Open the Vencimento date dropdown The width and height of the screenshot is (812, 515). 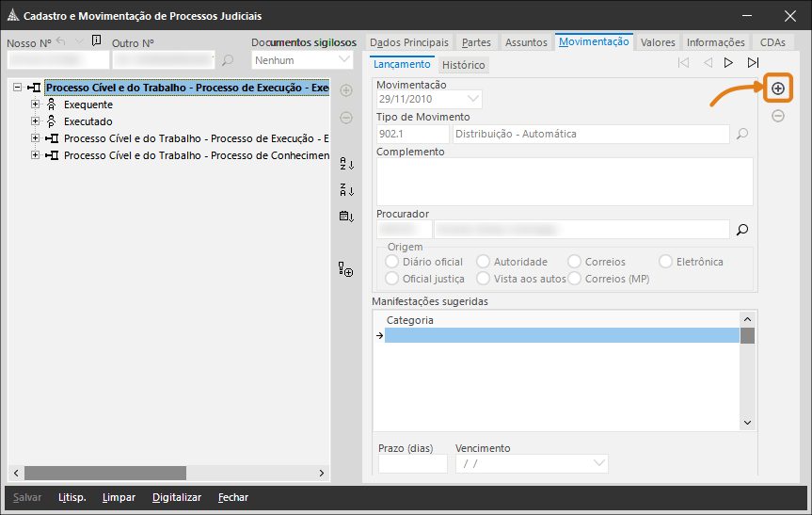(x=599, y=463)
